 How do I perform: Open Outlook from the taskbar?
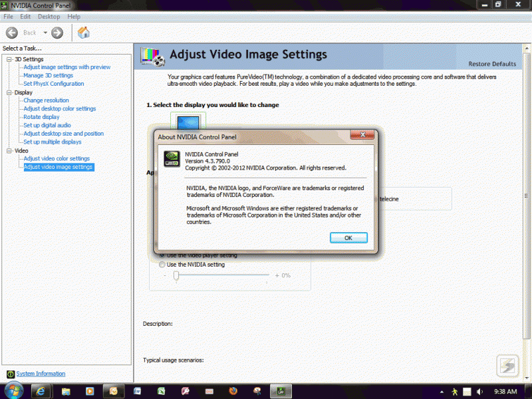pyautogui.click(x=113, y=391)
